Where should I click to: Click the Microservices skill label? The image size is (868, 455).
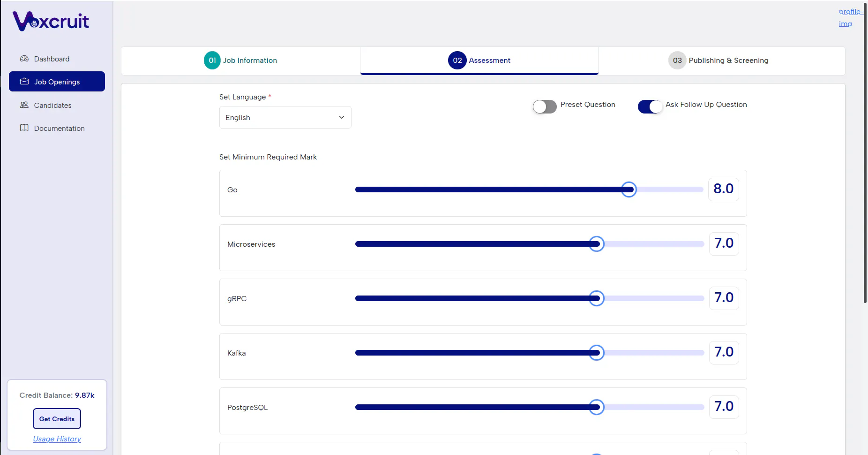[x=251, y=244]
